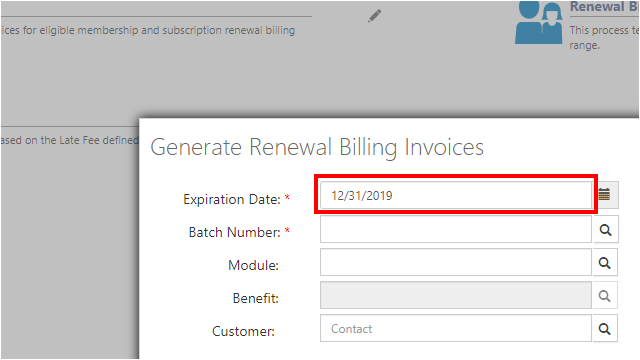
Task: Click the Late Fee defined description text
Action: click(x=69, y=140)
